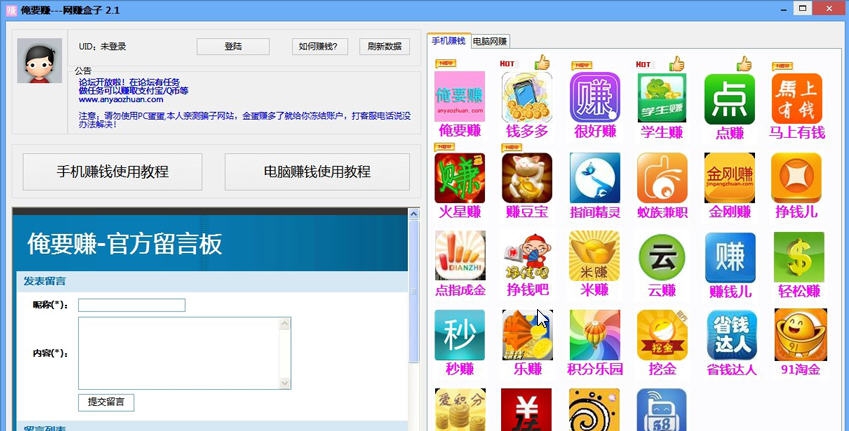Open the 挣钱吧 monkey icon
Viewport: 849px width, 431px height.
coord(527,256)
